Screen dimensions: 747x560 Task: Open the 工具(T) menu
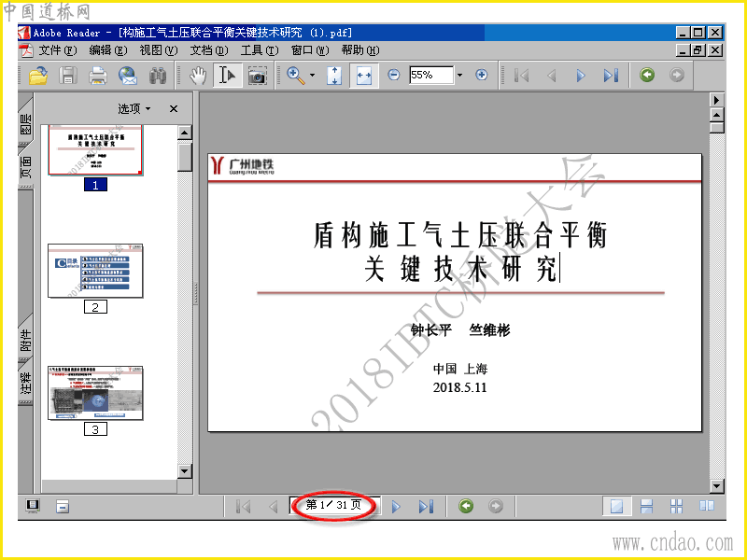260,50
